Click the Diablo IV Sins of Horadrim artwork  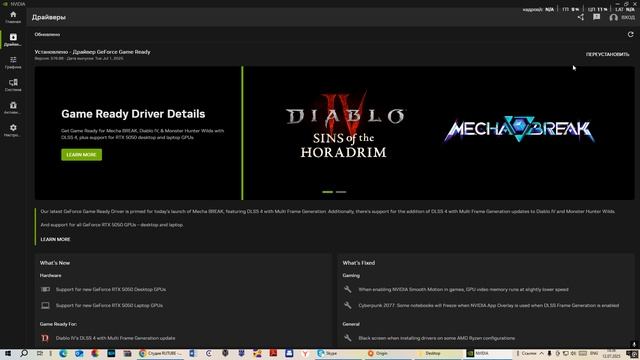tap(345, 125)
